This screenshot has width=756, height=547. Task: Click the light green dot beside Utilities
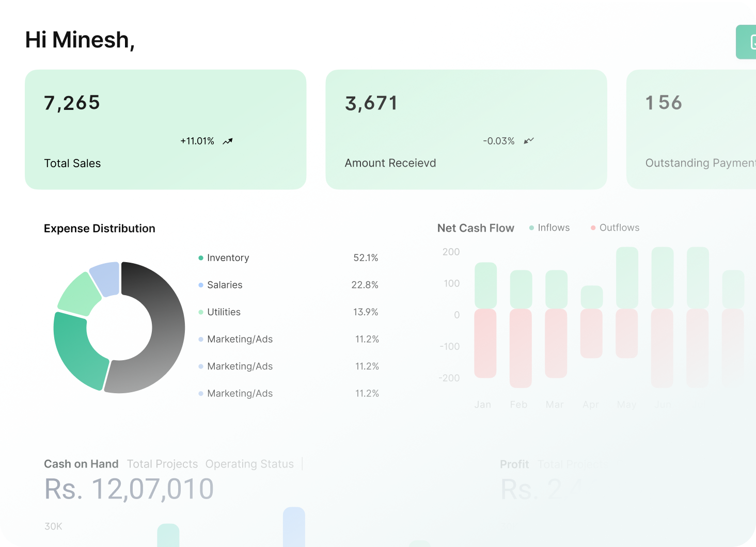tap(201, 312)
